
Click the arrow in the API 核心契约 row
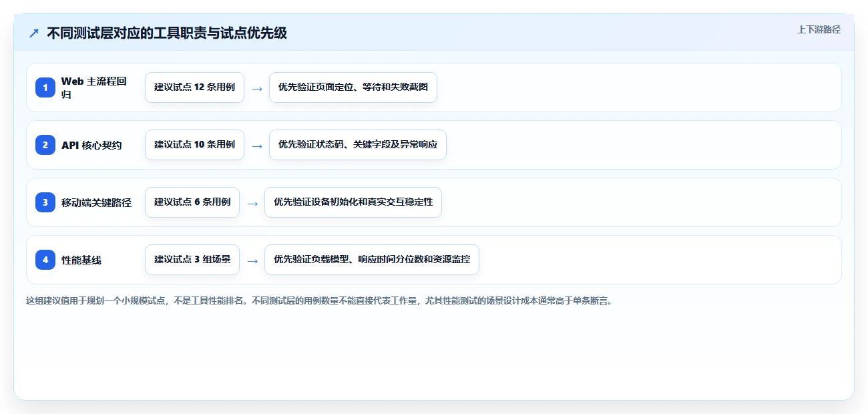tap(257, 146)
